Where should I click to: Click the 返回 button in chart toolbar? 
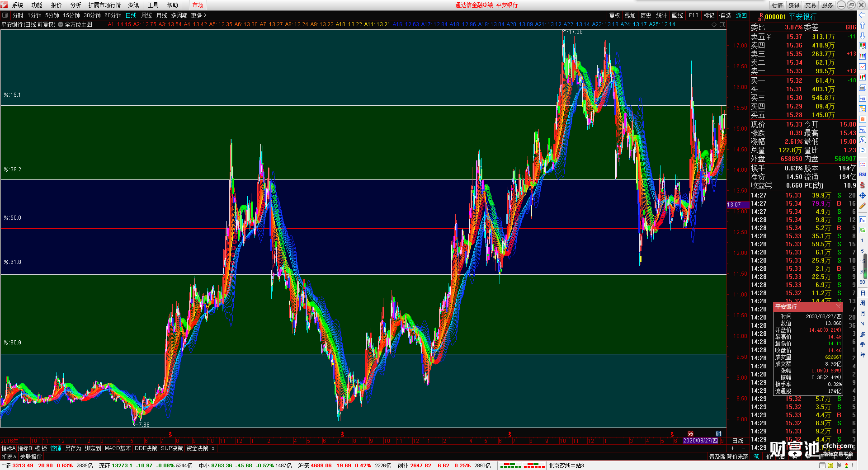pos(741,15)
